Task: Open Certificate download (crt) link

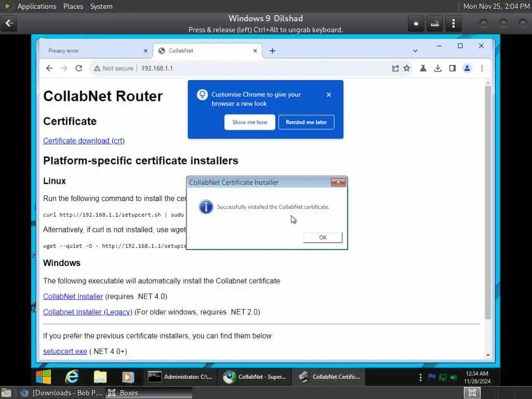Action: pos(84,141)
